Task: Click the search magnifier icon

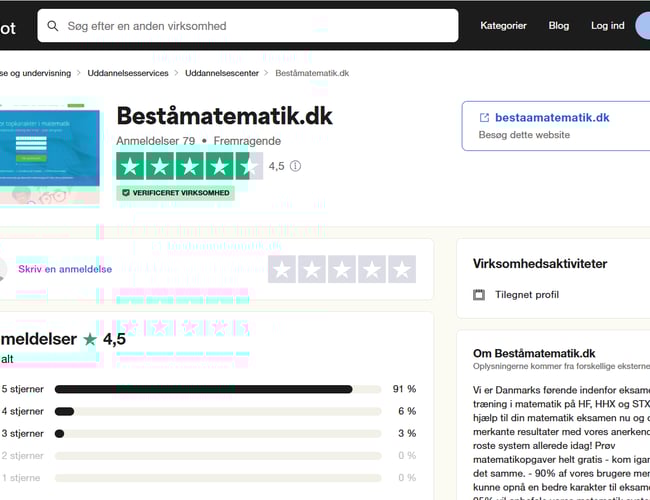Action: click(x=53, y=26)
